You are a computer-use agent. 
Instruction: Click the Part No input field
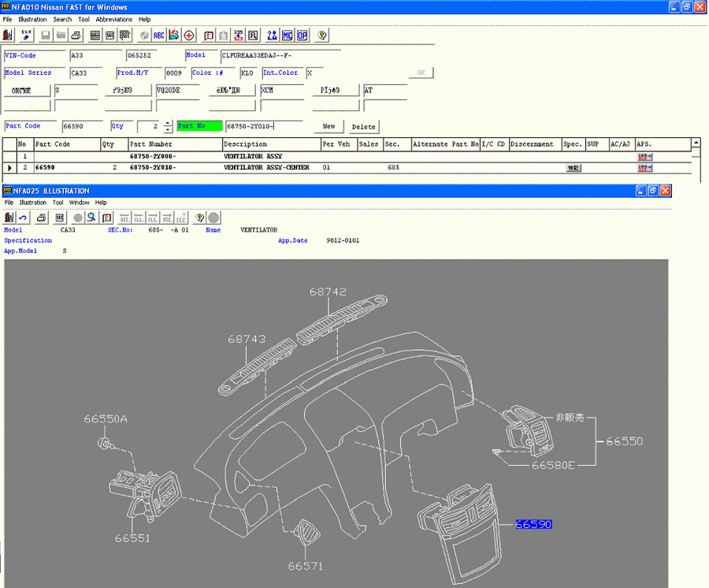click(264, 126)
